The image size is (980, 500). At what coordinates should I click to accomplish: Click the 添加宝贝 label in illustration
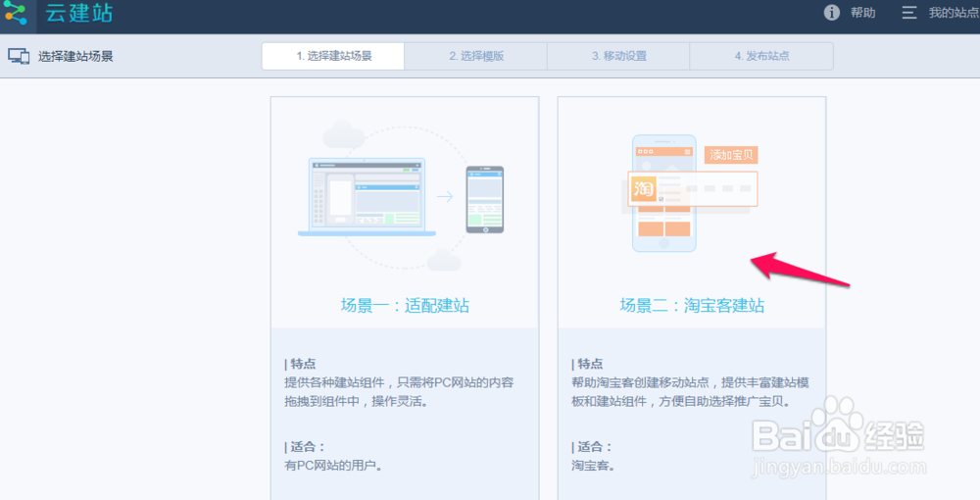pyautogui.click(x=731, y=154)
